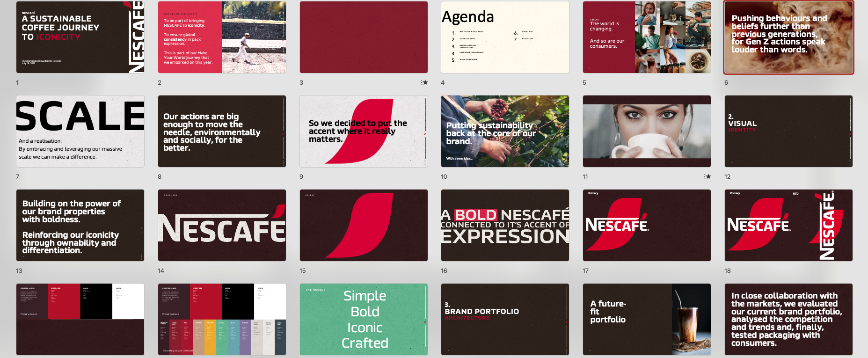868x358 pixels.
Task: Click slide number label '1'
Action: click(17, 82)
